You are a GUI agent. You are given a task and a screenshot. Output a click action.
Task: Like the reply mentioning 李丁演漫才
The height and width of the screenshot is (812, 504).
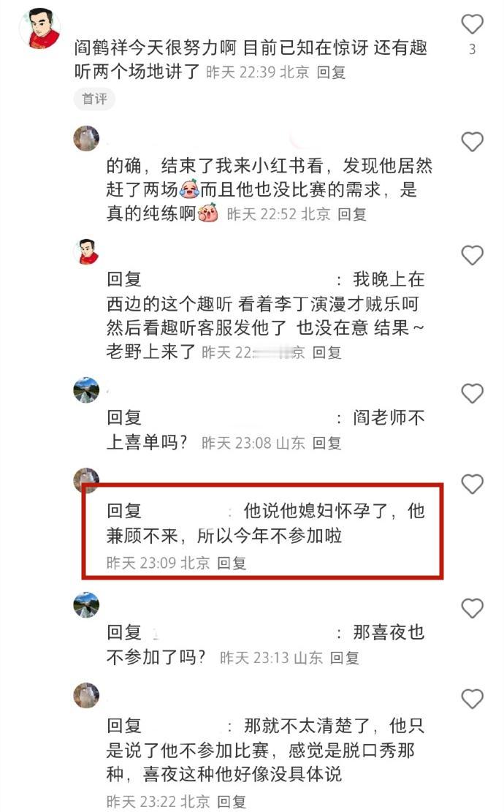tap(472, 255)
